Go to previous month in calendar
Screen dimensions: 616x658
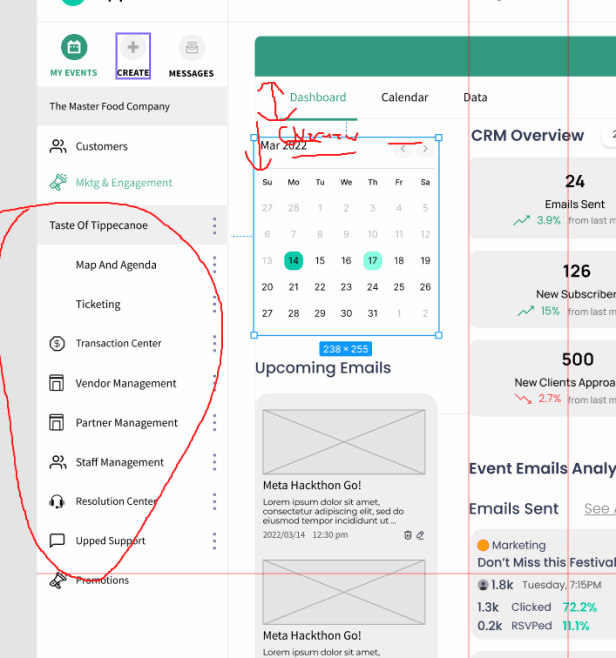(x=403, y=149)
